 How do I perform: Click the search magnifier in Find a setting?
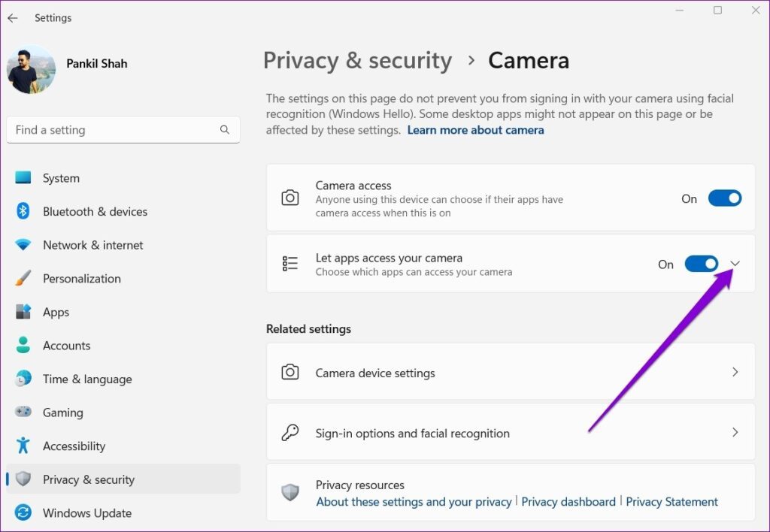pyautogui.click(x=225, y=129)
